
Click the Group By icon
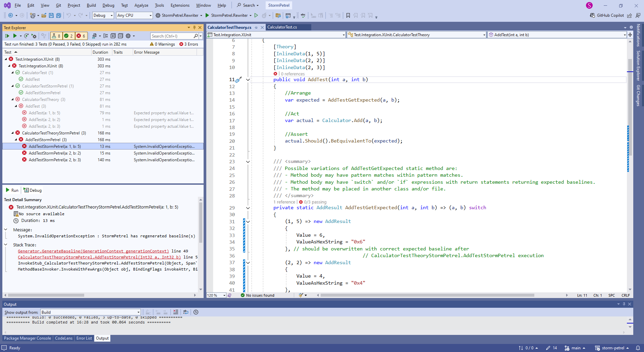click(x=106, y=36)
